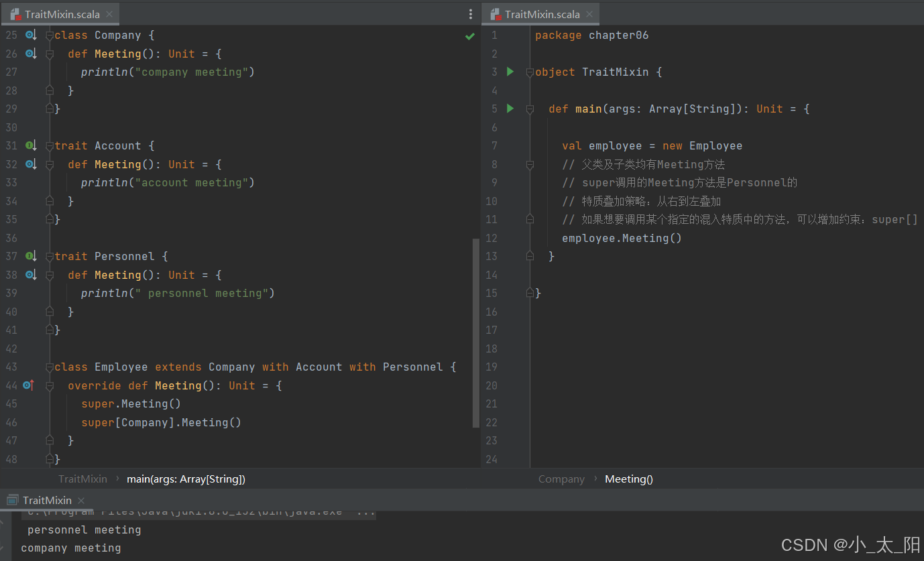Collapse class Employee at line 43
The width and height of the screenshot is (924, 561).
pos(50,367)
